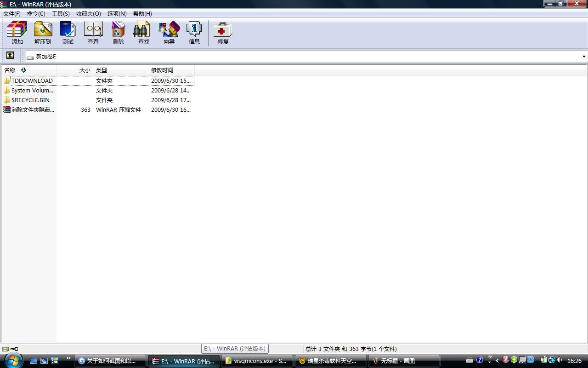Click the drive icon in the status bar
This screenshot has width=588, height=368.
click(x=5, y=349)
